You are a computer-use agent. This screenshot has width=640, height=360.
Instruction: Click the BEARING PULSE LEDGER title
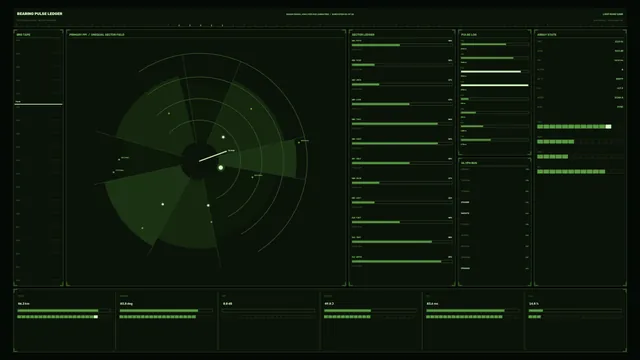(40, 14)
